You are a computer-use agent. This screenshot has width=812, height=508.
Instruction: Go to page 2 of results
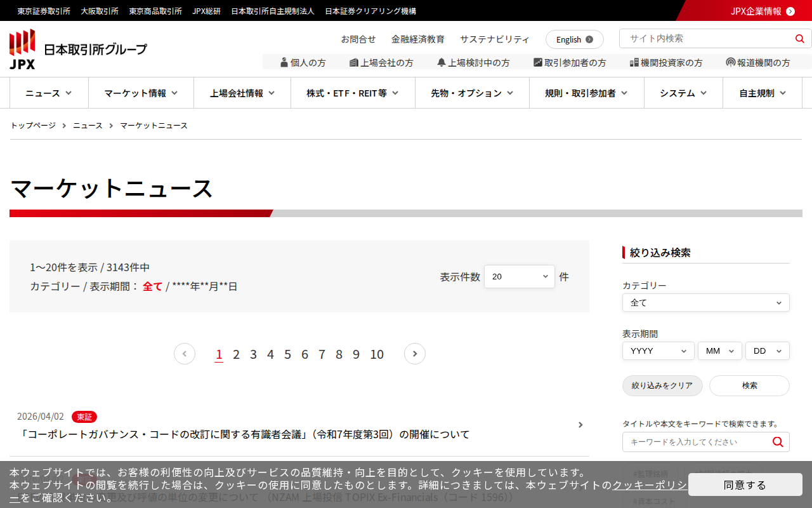click(x=236, y=354)
